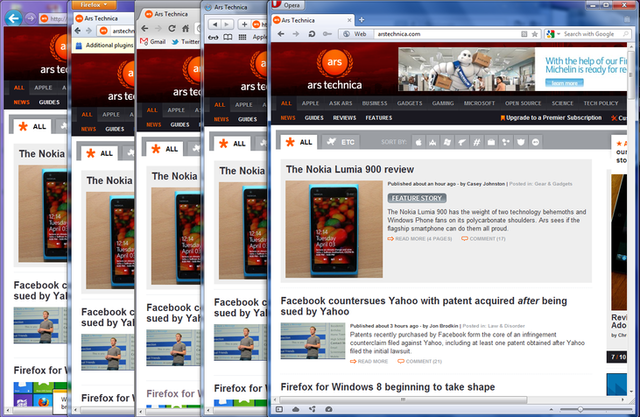
Task: Select the Ars Technica tab in Opera
Action: tap(313, 20)
